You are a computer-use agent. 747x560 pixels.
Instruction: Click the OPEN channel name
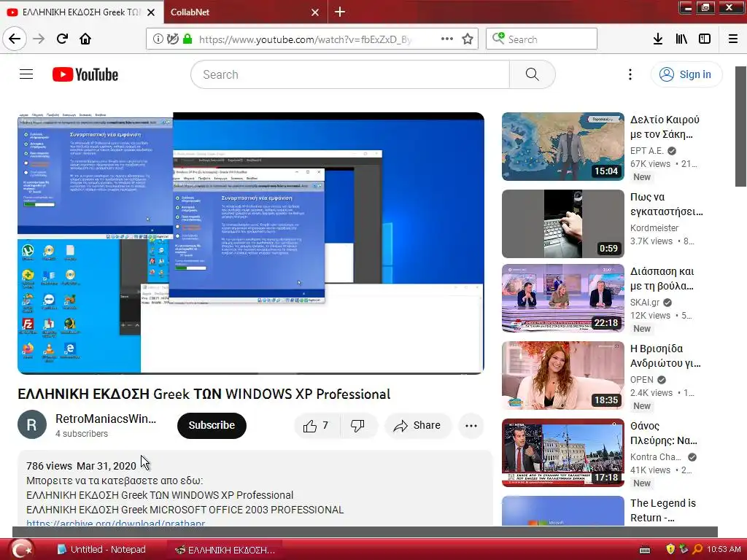[642, 379]
